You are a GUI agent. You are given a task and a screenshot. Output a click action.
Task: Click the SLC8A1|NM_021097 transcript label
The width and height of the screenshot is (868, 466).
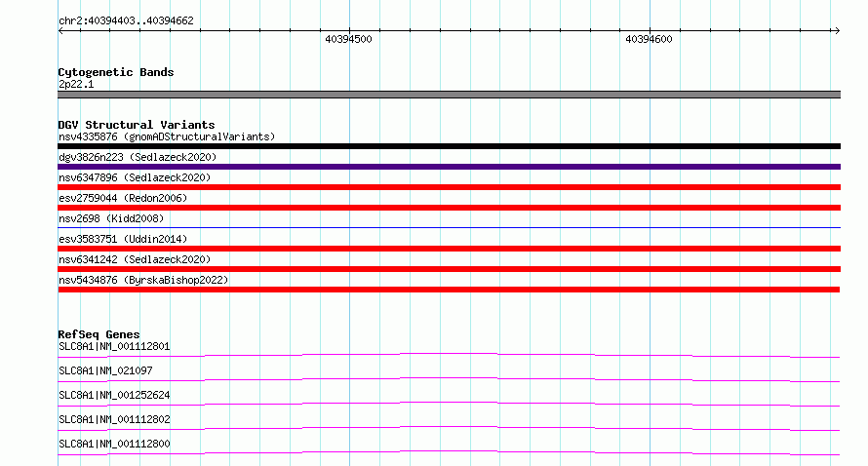click(105, 370)
